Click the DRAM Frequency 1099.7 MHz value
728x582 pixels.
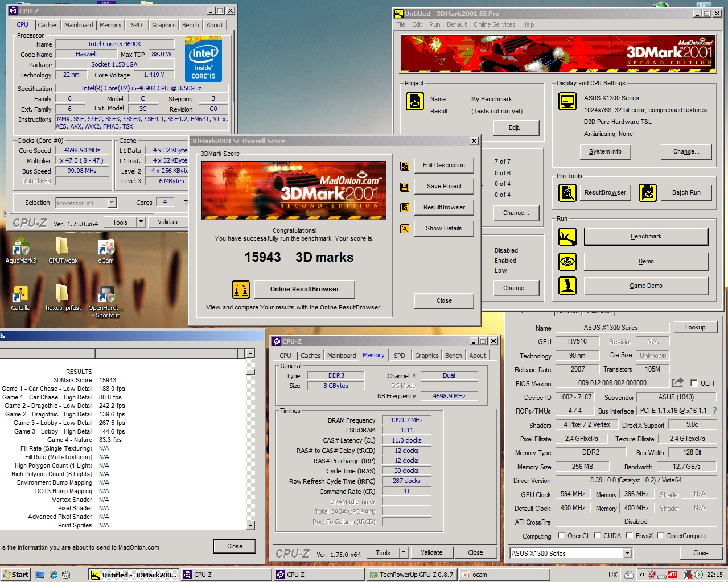pyautogui.click(x=406, y=420)
